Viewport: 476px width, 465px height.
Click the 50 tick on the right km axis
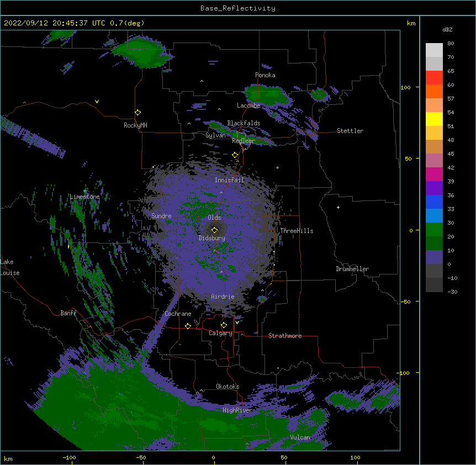[x=408, y=158]
